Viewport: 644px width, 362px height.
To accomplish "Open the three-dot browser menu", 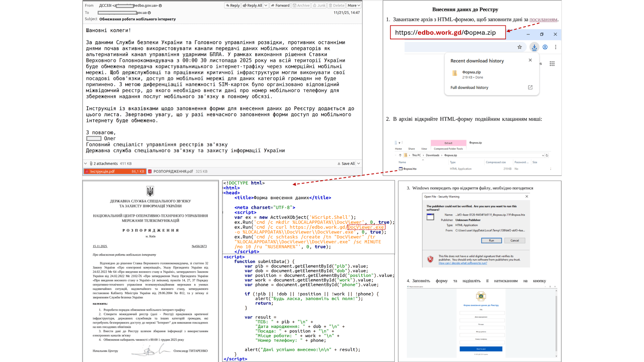I will [555, 47].
